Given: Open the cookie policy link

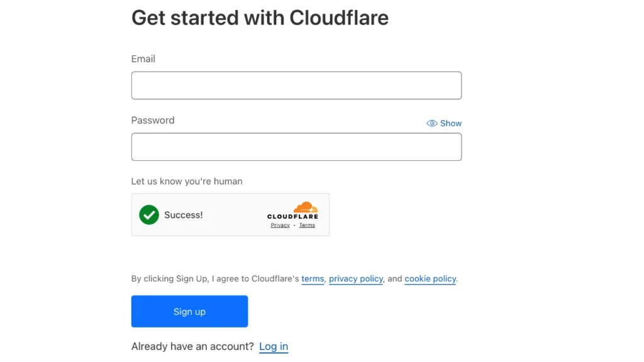Looking at the screenshot, I should (430, 278).
